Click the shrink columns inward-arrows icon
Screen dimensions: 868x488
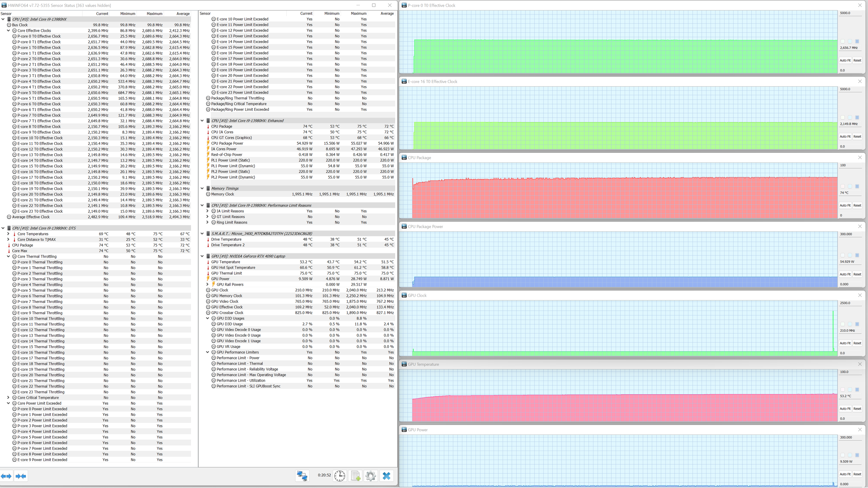click(x=21, y=476)
